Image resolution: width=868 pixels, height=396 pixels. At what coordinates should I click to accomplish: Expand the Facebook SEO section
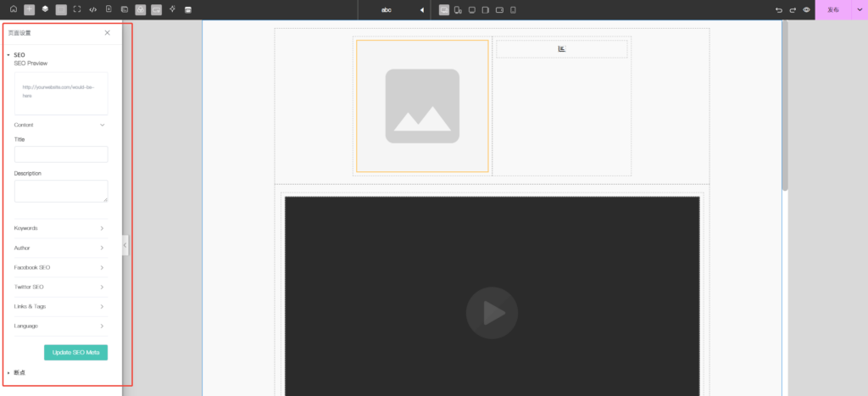(103, 267)
